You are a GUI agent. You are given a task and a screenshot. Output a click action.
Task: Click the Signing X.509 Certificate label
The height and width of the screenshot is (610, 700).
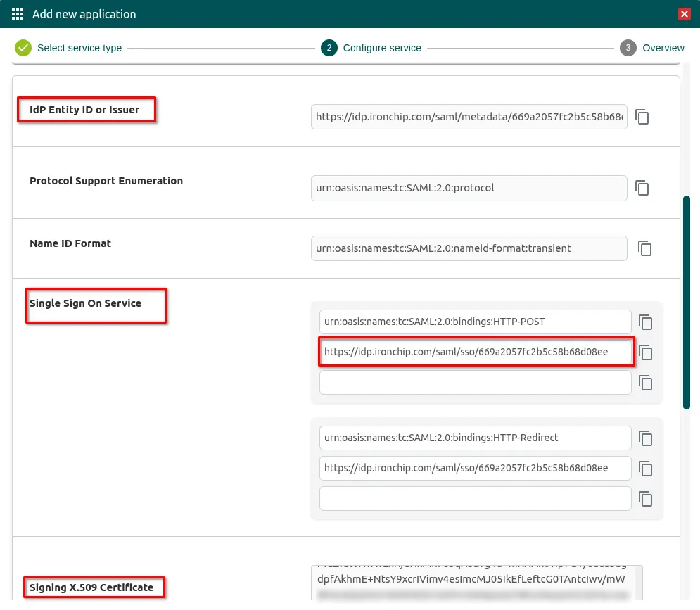tap(91, 587)
